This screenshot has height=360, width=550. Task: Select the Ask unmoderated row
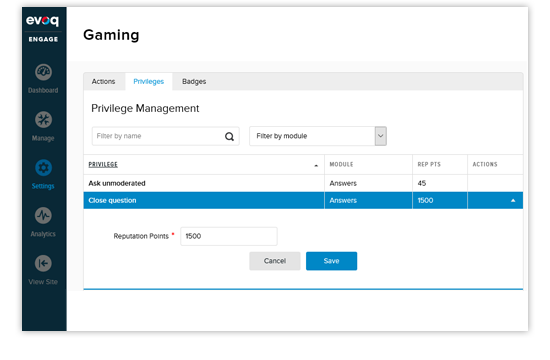tap(303, 183)
